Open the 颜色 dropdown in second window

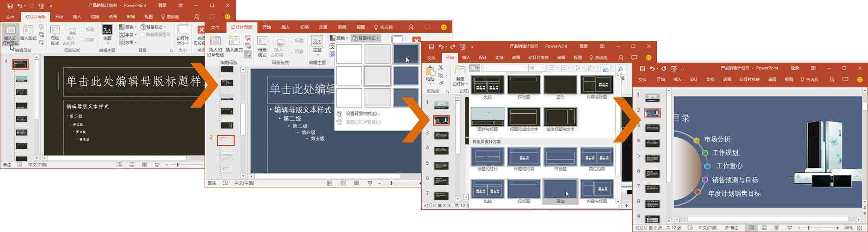(338, 38)
